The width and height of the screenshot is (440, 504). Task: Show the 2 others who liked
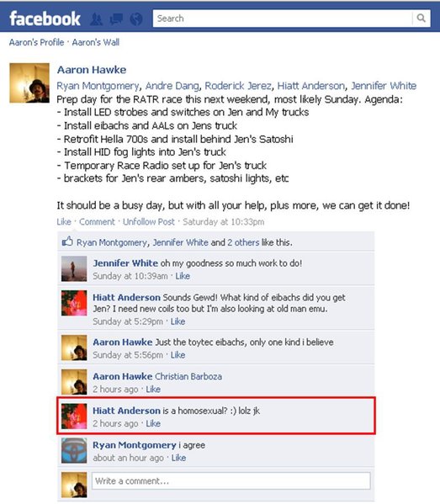tap(243, 242)
